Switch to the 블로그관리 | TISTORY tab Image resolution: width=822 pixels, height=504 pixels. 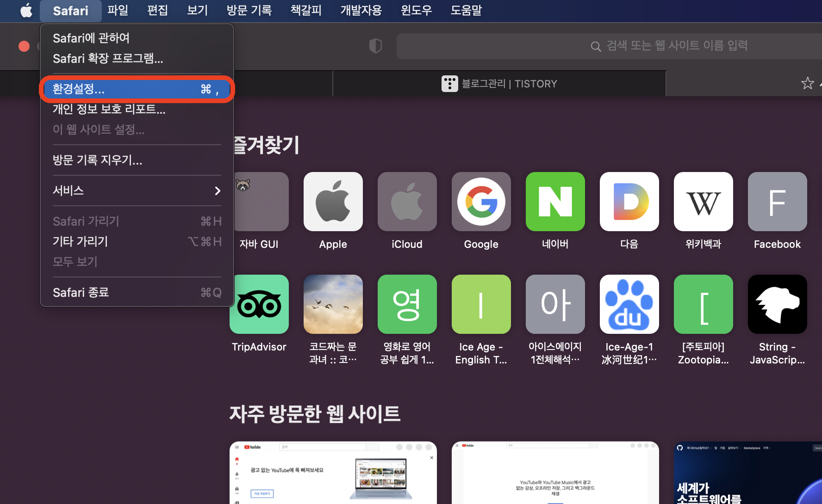499,84
